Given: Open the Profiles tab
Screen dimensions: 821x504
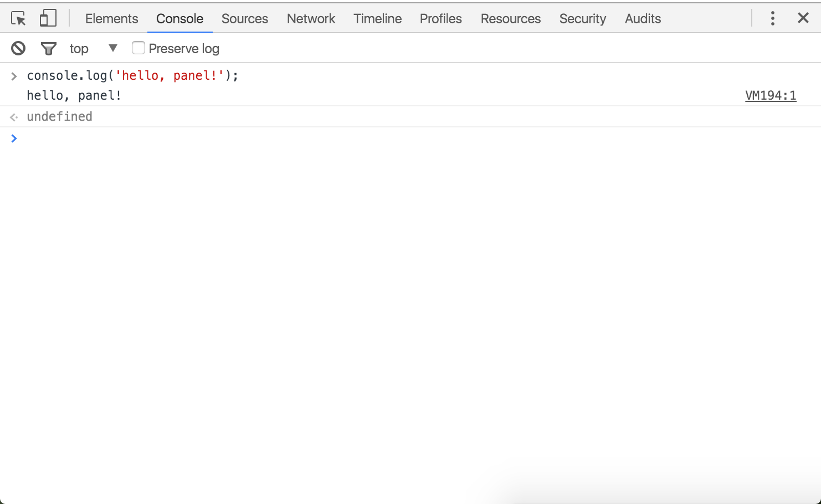Looking at the screenshot, I should [x=440, y=18].
